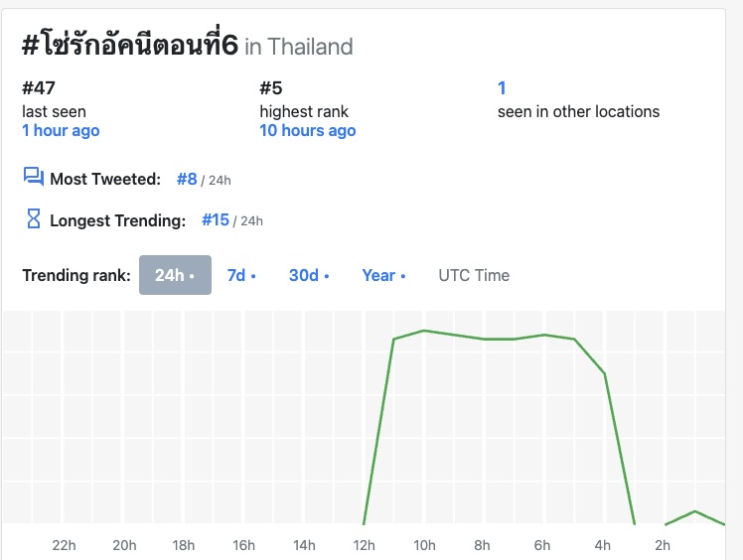Click the UTC Time label
743x560 pixels.
coord(474,275)
